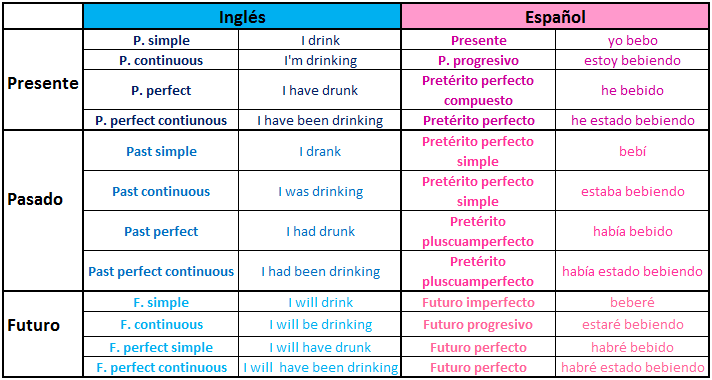
Task: Select the "F. continuous" label cell
Action: (161, 325)
